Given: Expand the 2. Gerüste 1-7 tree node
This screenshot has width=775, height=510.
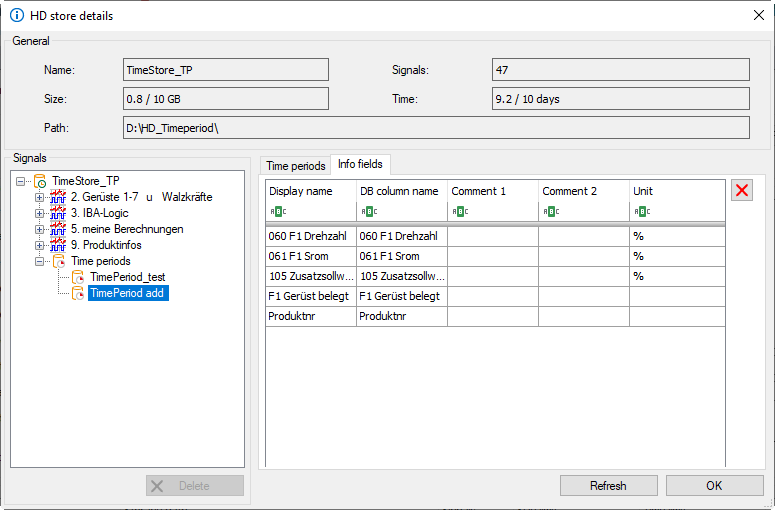Looking at the screenshot, I should [39, 197].
